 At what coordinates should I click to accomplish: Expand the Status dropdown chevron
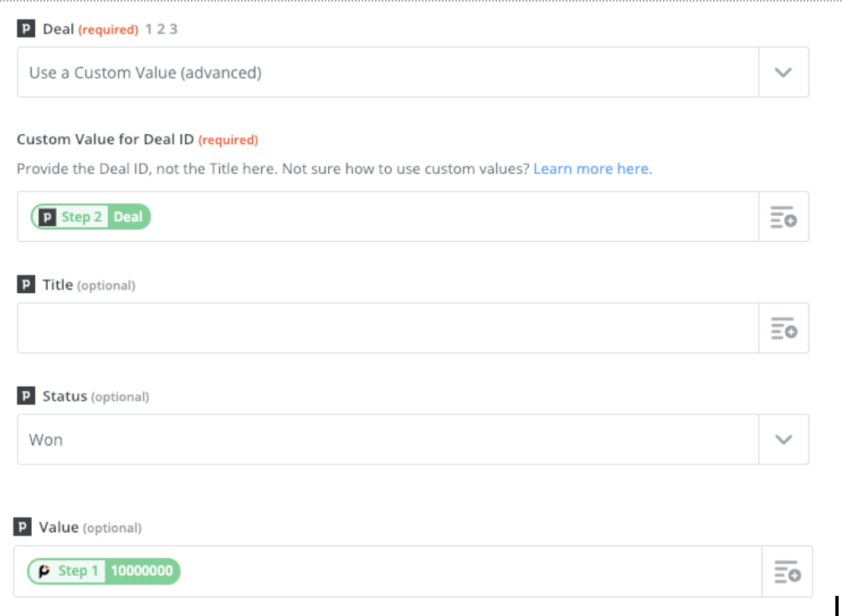point(783,439)
